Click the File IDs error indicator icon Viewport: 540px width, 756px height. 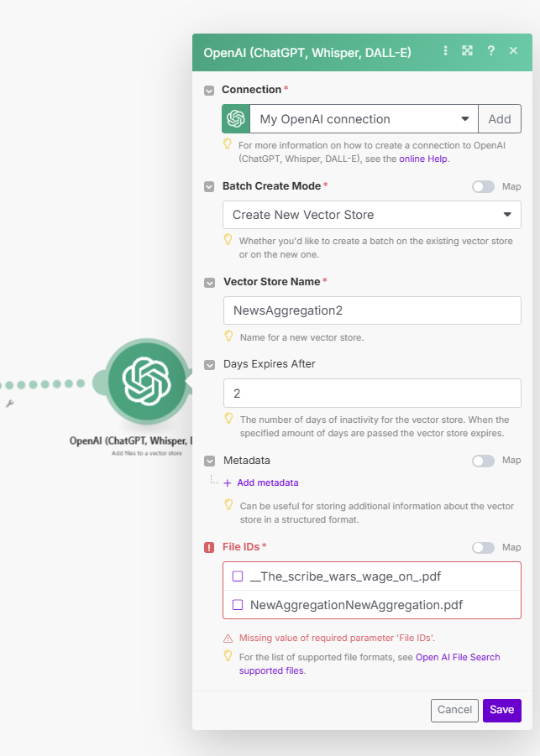[x=209, y=548]
